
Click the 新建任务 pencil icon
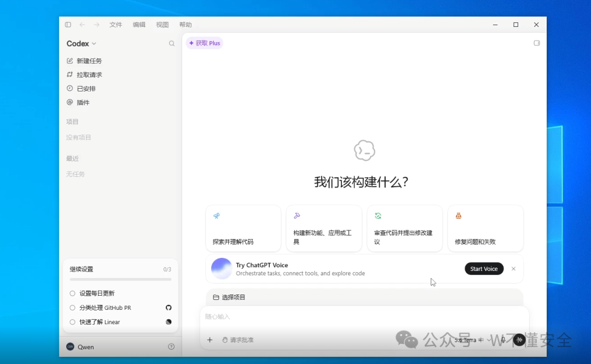tap(69, 61)
